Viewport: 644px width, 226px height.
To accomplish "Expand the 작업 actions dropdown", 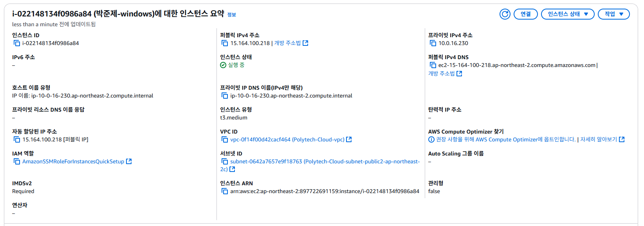I will (613, 14).
